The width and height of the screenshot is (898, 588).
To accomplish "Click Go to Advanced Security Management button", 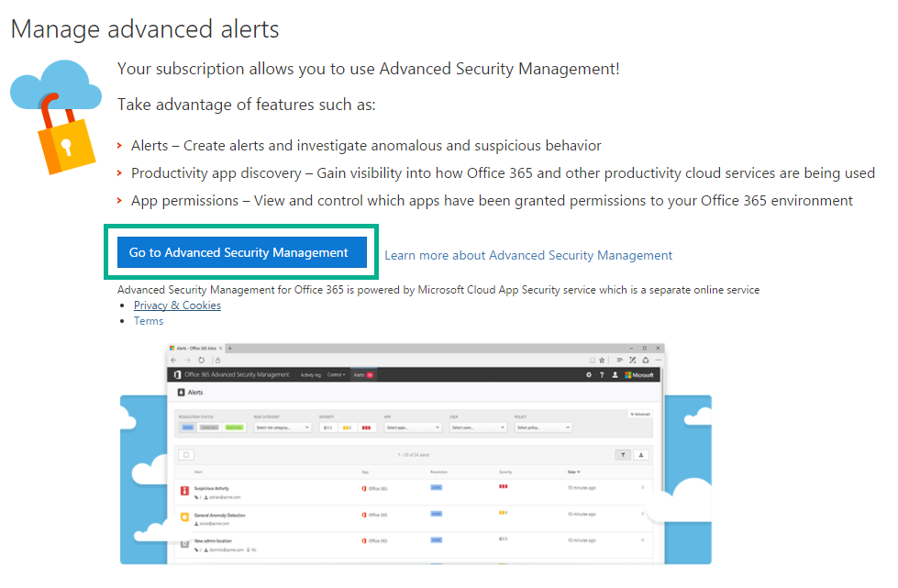I will click(x=241, y=252).
